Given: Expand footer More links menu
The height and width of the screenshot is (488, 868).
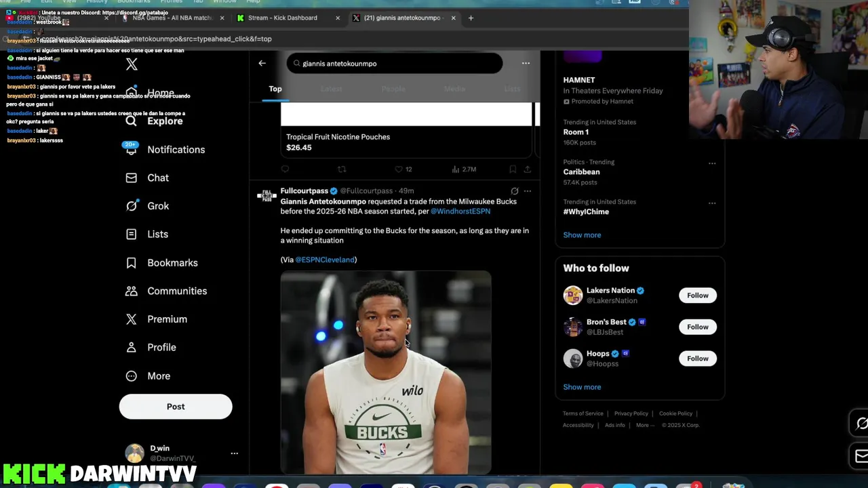Looking at the screenshot, I should [x=645, y=425].
